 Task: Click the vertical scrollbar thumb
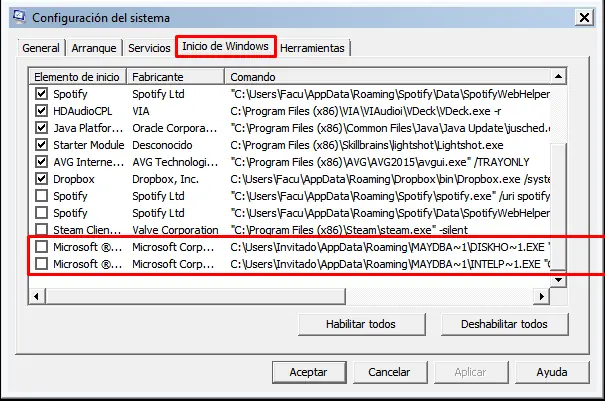pos(558,207)
